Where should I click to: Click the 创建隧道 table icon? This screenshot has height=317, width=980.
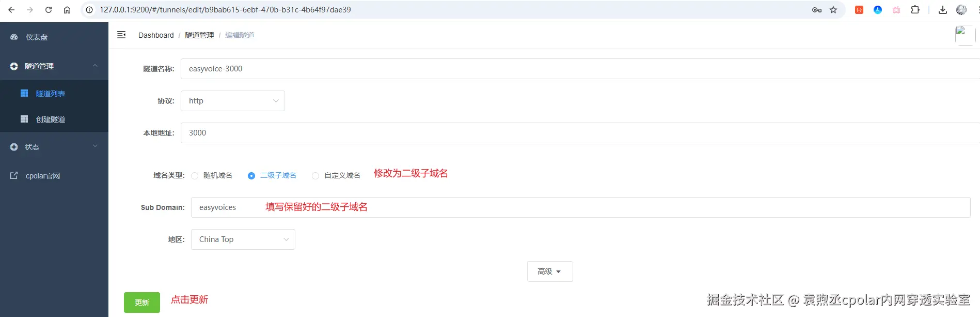(x=24, y=119)
